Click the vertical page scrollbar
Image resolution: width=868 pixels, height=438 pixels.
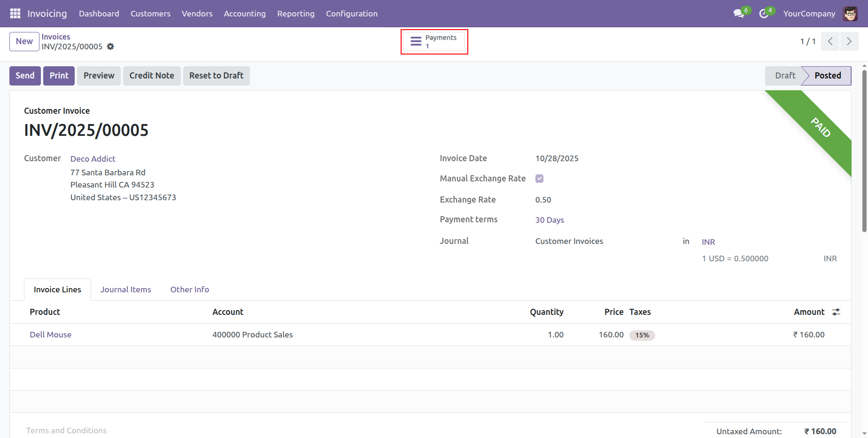pos(864,150)
